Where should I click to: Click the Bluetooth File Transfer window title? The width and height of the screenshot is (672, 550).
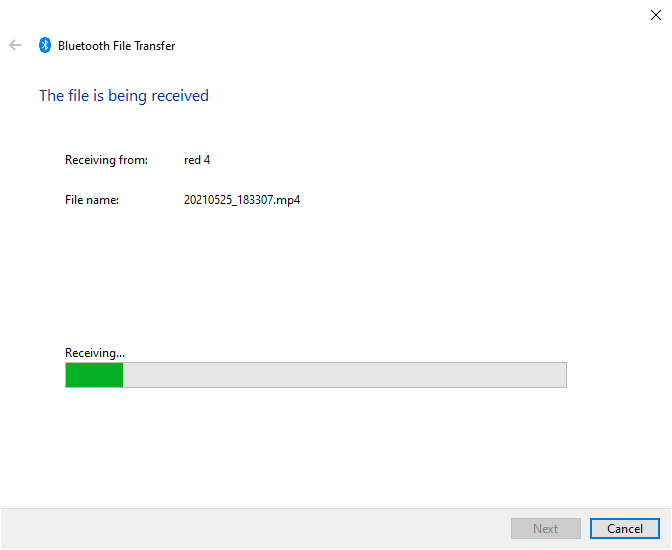coord(117,45)
